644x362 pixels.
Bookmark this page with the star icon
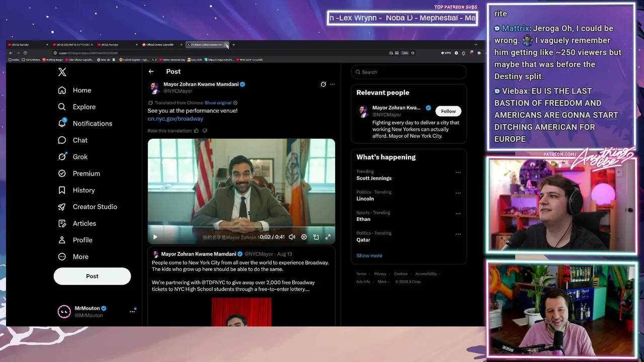(413, 53)
